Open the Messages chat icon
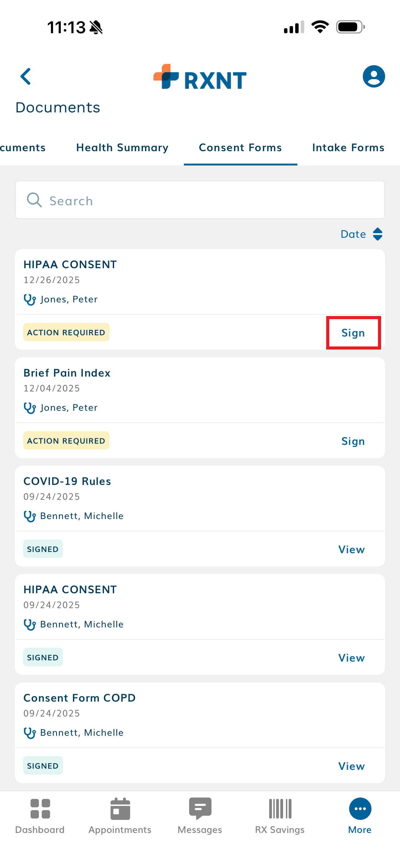Image resolution: width=400 pixels, height=868 pixels. click(200, 809)
